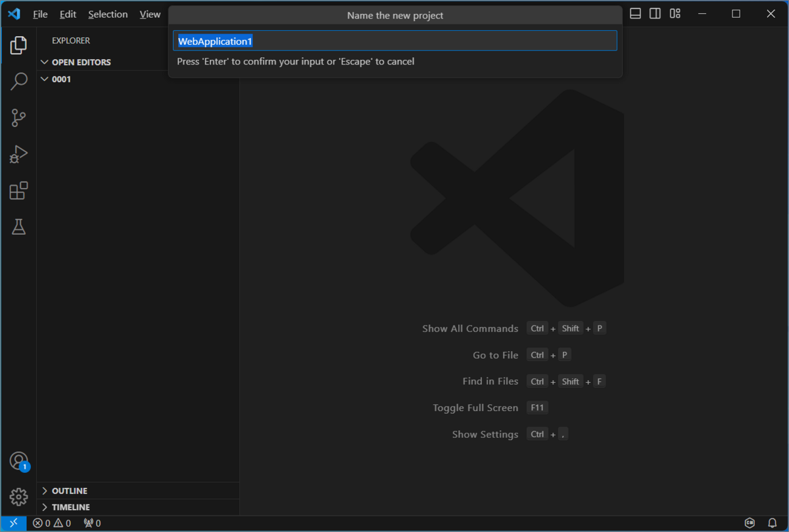Screen dimensions: 789x532
Task: Open the View menu
Action: (x=150, y=14)
